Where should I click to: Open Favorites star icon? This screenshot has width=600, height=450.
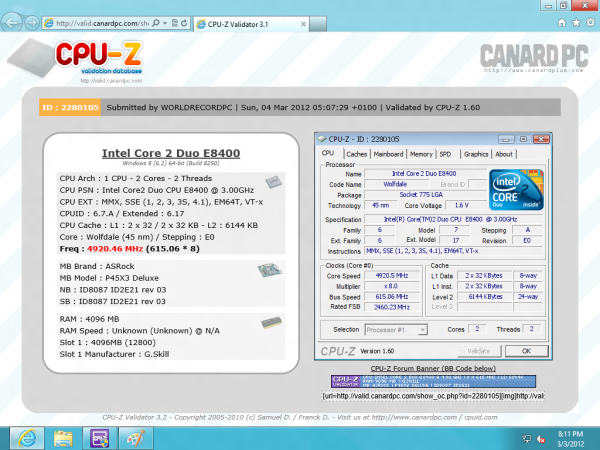coord(576,23)
